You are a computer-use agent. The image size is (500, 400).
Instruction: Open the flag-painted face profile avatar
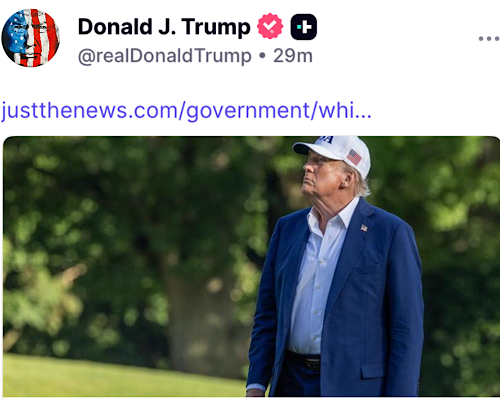tap(31, 38)
